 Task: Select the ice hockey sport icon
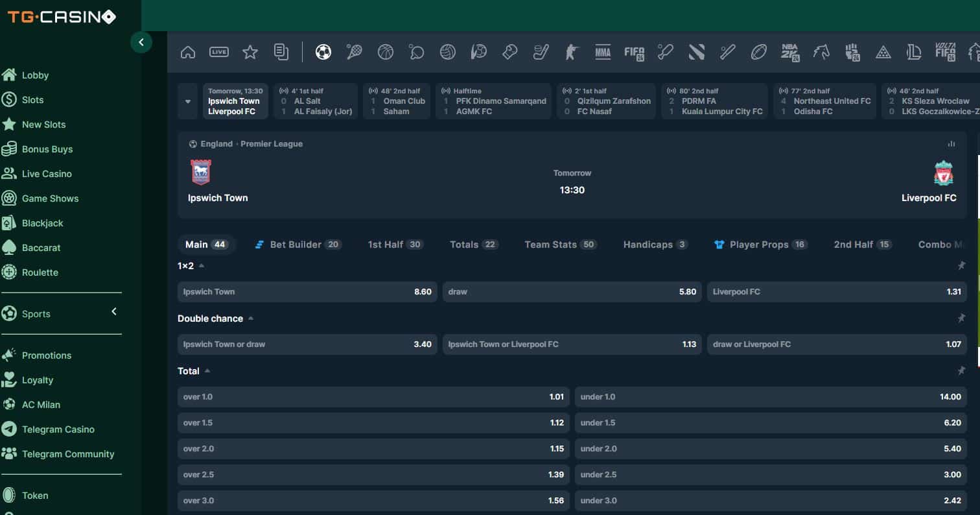tap(541, 52)
